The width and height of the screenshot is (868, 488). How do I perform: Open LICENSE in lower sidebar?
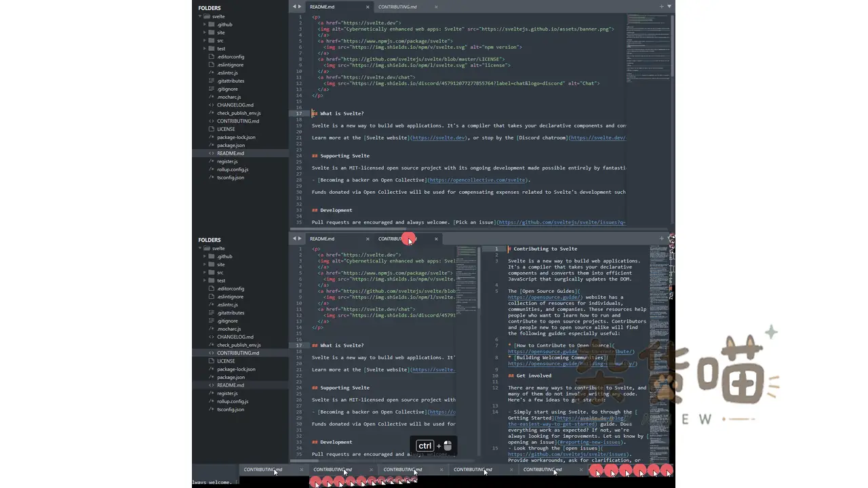[226, 361]
